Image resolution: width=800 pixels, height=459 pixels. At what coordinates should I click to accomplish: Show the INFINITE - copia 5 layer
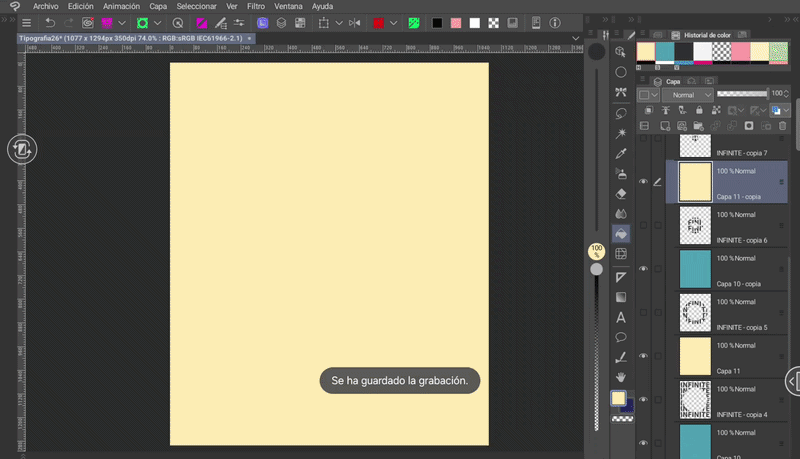(643, 312)
